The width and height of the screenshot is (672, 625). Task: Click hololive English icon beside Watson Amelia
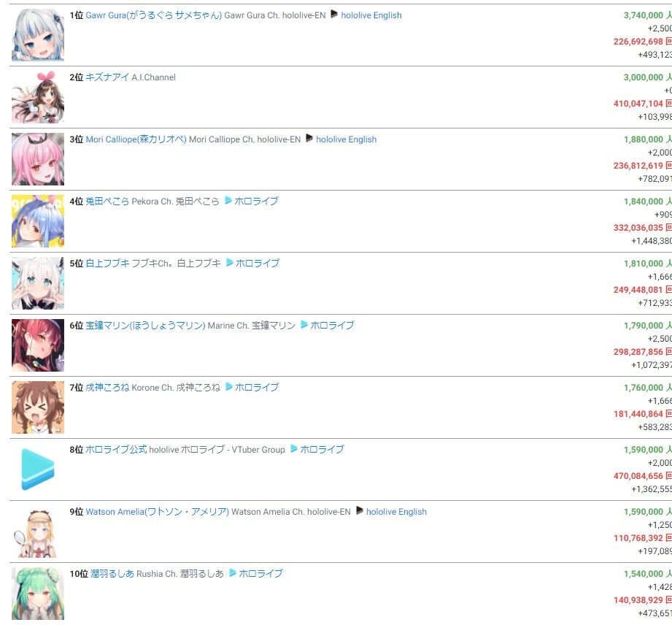(x=359, y=511)
